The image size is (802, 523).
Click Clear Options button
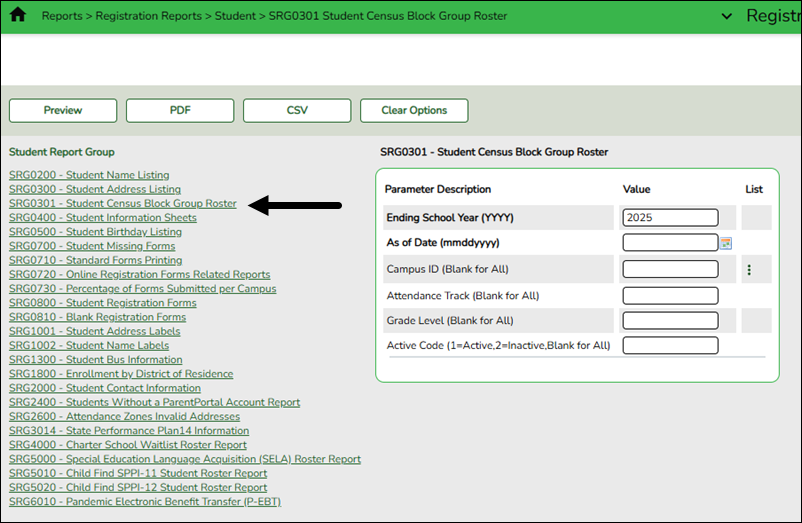[x=414, y=110]
